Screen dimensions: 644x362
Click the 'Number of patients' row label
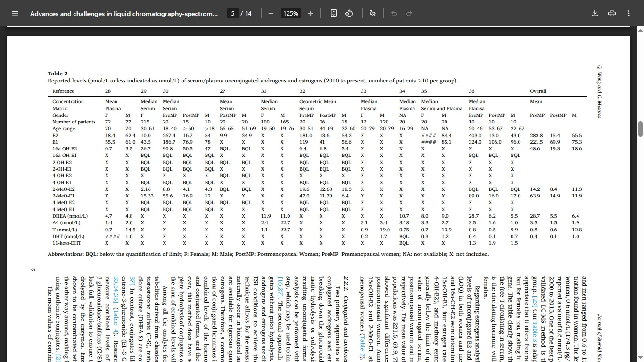click(74, 122)
